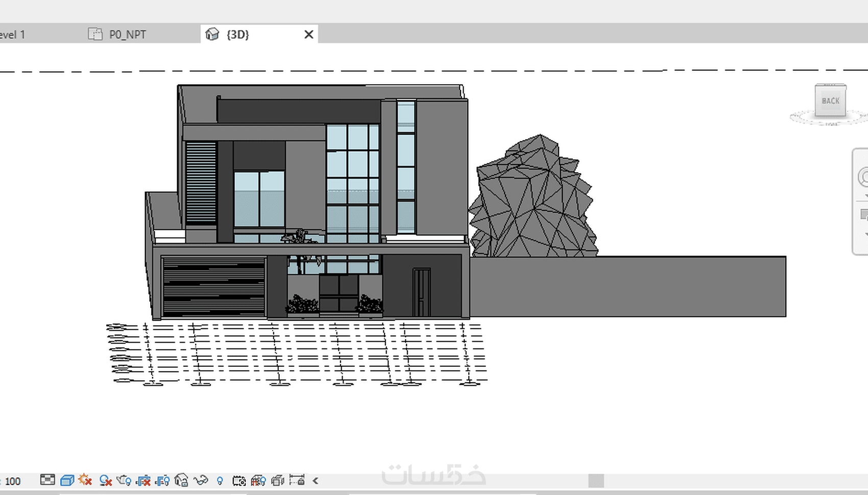Open the Visual Style cube icon
This screenshot has width=868, height=495.
[67, 480]
